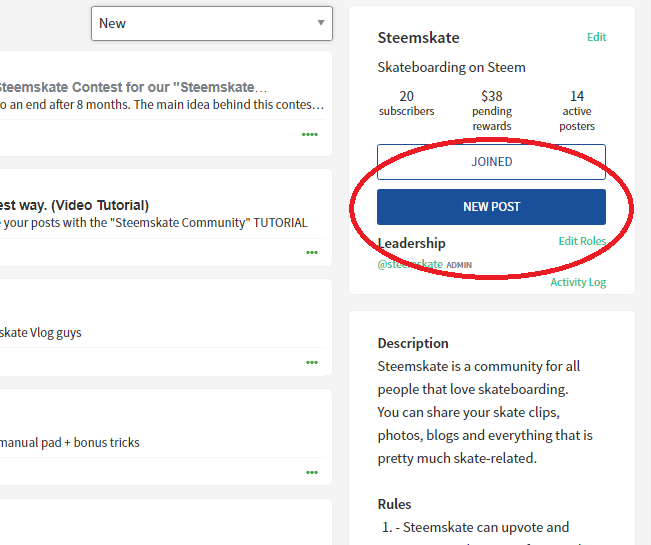
Task: Open options dots on Vlog guys post
Action: (312, 362)
